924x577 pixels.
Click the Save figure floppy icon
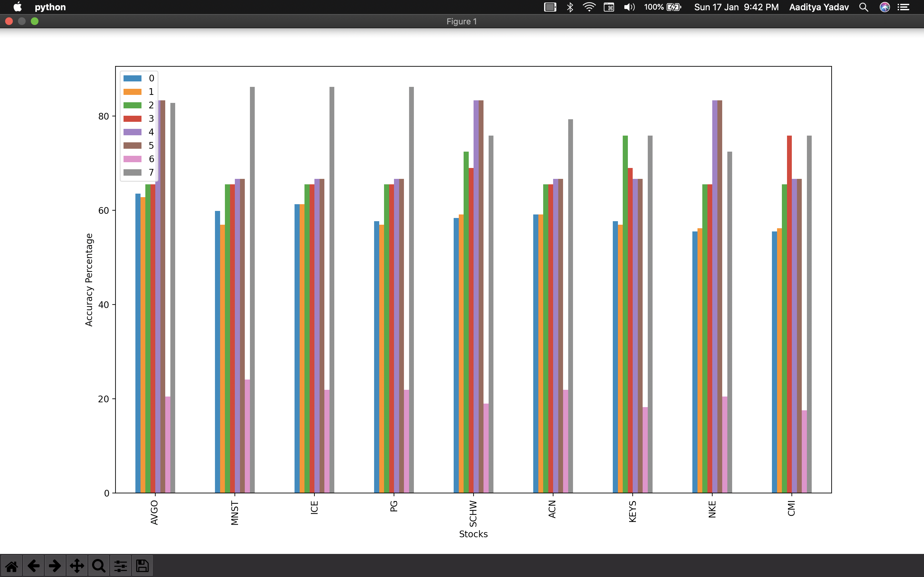(142, 565)
